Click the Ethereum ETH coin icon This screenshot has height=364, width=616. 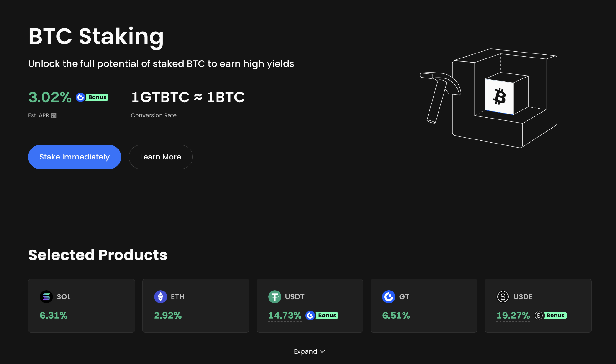pos(160,297)
